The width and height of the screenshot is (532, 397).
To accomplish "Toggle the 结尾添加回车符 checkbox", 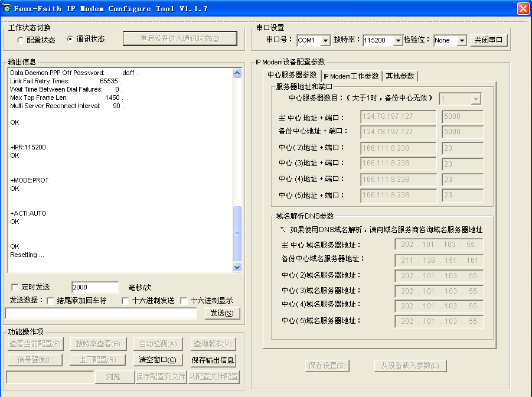I will (50, 301).
